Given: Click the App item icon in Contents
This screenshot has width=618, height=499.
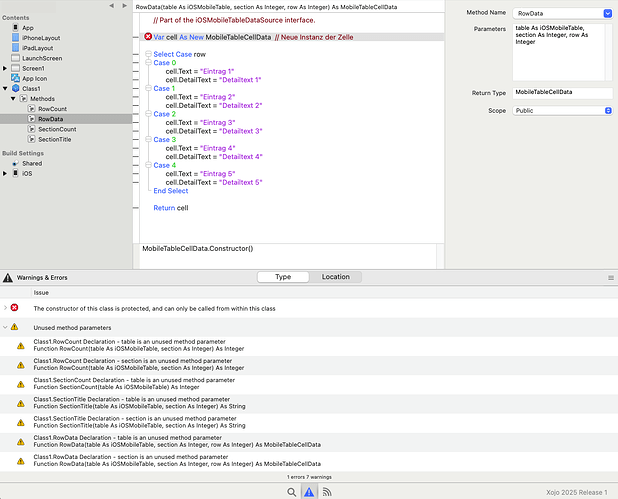Looking at the screenshot, I should click(x=15, y=28).
